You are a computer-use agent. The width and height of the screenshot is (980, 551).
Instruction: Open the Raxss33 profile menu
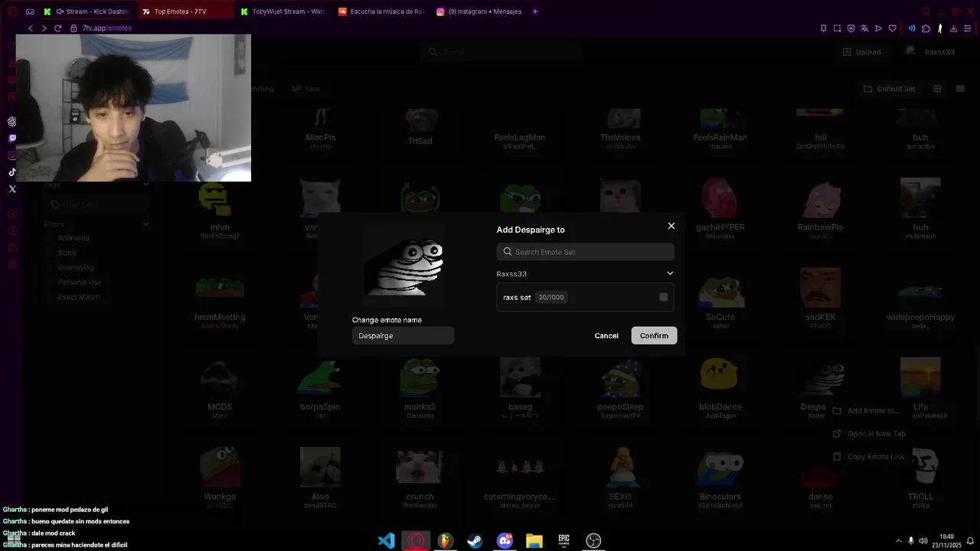(930, 52)
